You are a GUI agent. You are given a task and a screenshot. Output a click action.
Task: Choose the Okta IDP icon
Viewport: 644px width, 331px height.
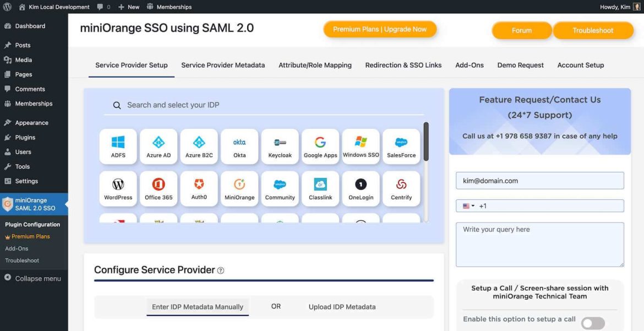click(x=239, y=147)
